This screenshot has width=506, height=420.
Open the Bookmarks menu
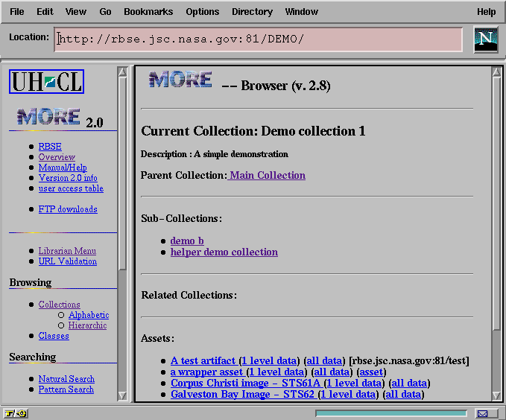point(148,12)
